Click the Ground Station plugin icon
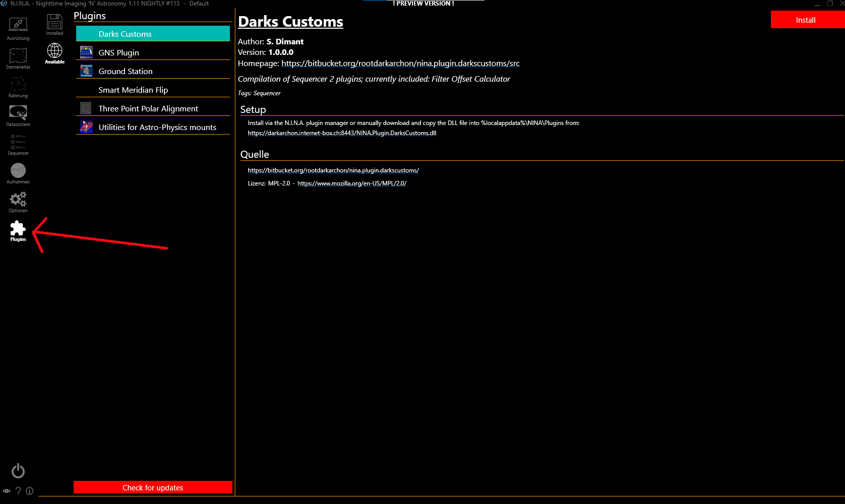 (86, 71)
